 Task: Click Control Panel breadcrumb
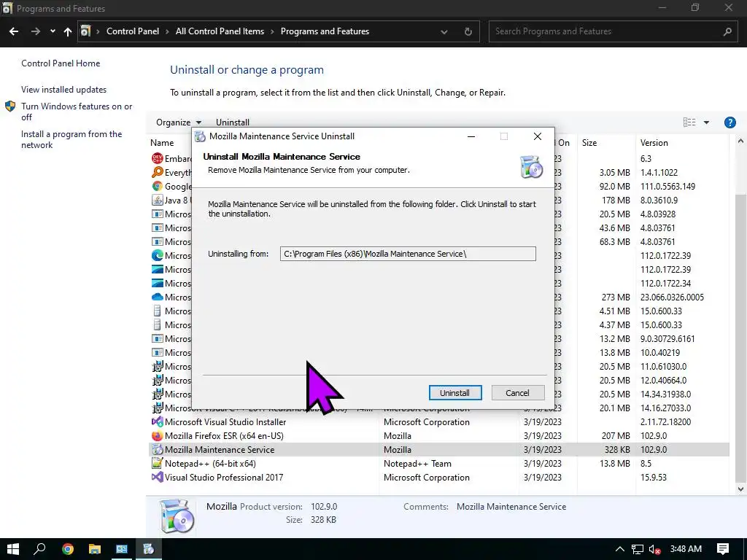(133, 31)
